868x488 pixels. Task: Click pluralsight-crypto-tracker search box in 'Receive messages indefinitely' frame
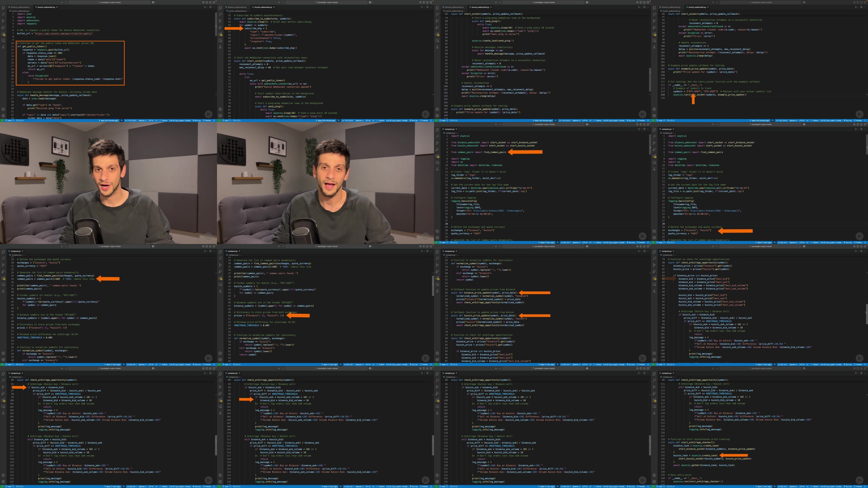coord(544,2)
